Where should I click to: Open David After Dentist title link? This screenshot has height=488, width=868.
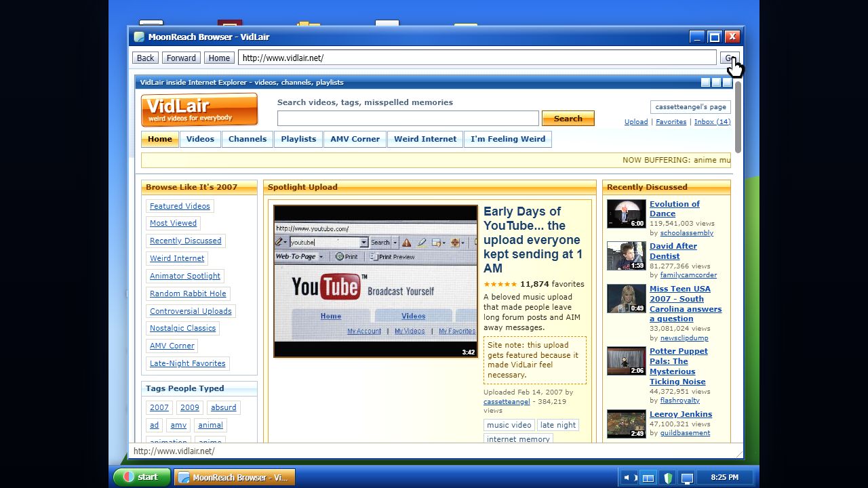click(673, 251)
